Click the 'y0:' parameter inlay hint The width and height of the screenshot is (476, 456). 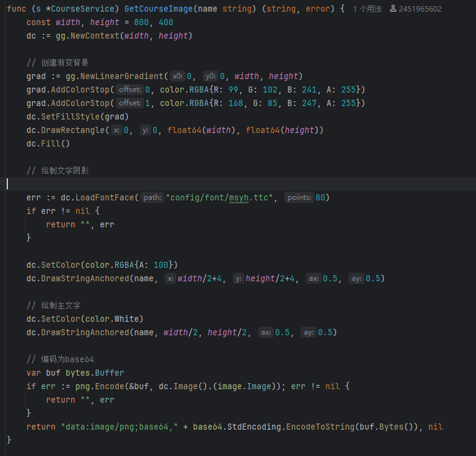pyautogui.click(x=210, y=76)
